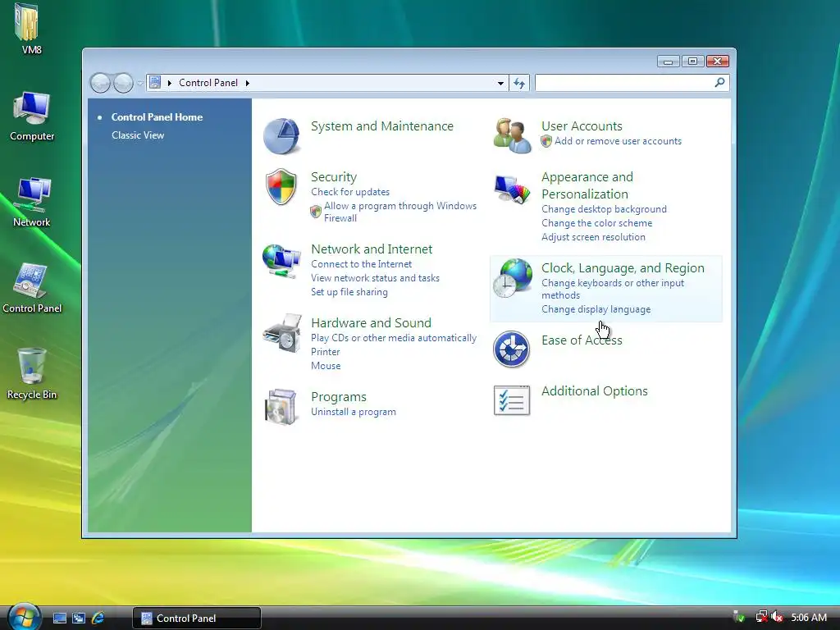Viewport: 840px width, 630px height.
Task: Open User Accounts heading
Action: pos(582,126)
